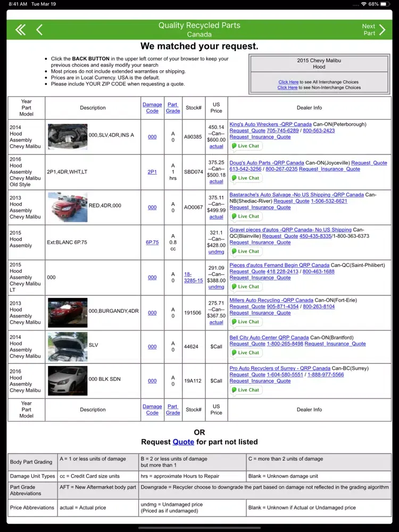This screenshot has width=399, height=532.
Task: Tap the double-chevron back icon
Action: pos(20,30)
